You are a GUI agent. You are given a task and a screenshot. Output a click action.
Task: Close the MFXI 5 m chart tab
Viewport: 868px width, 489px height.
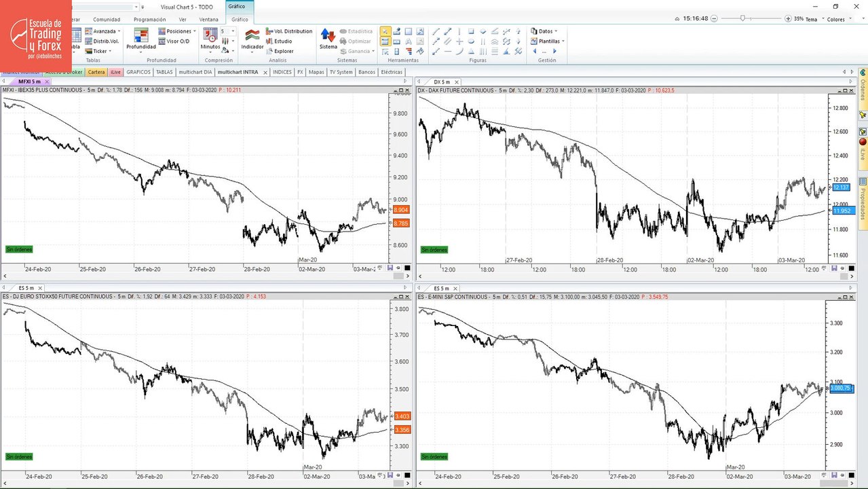[47, 81]
